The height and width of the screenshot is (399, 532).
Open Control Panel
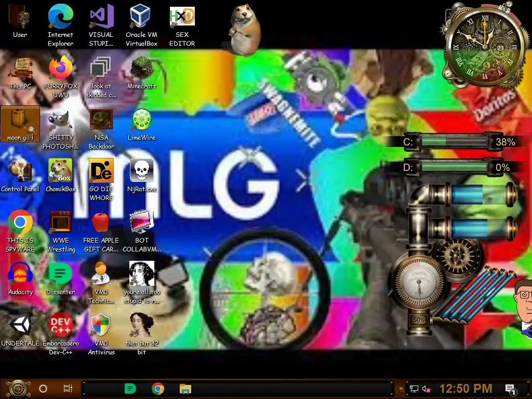20,176
